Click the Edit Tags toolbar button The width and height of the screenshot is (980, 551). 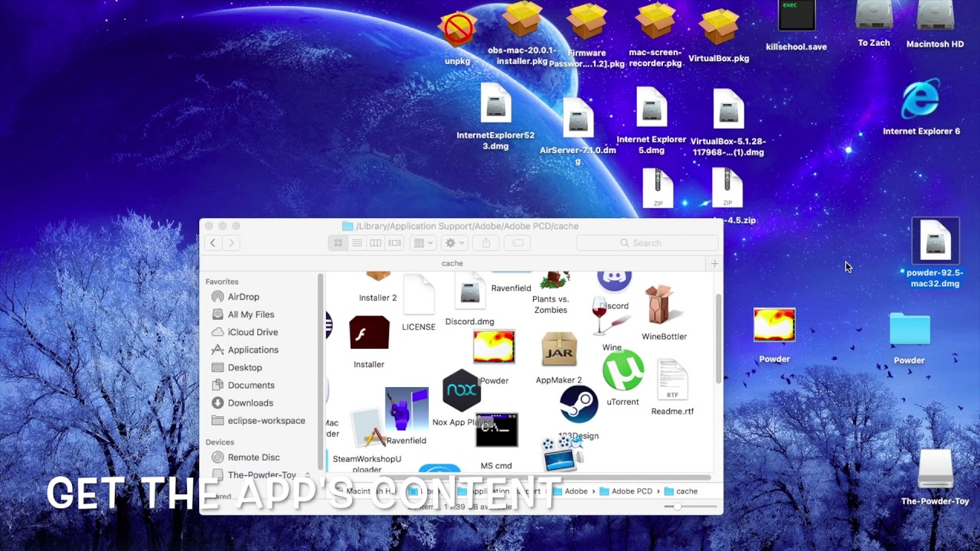point(518,243)
